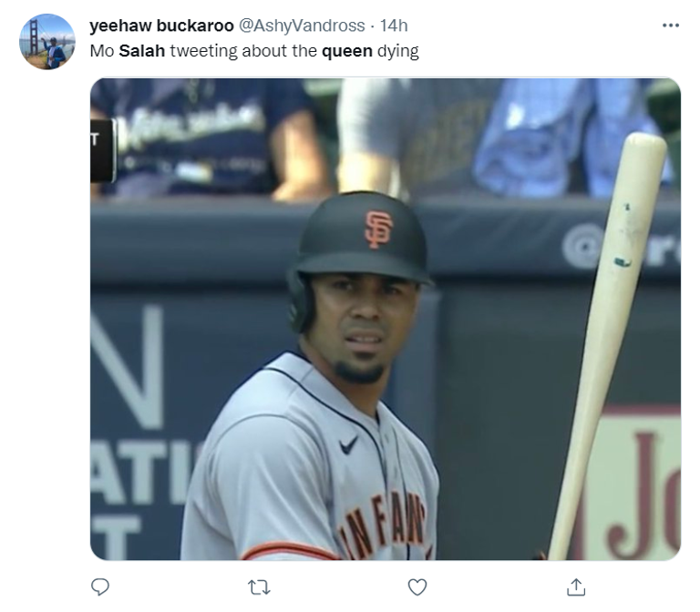The image size is (700, 612).
Task: Click the bold word queen
Action: (x=347, y=52)
